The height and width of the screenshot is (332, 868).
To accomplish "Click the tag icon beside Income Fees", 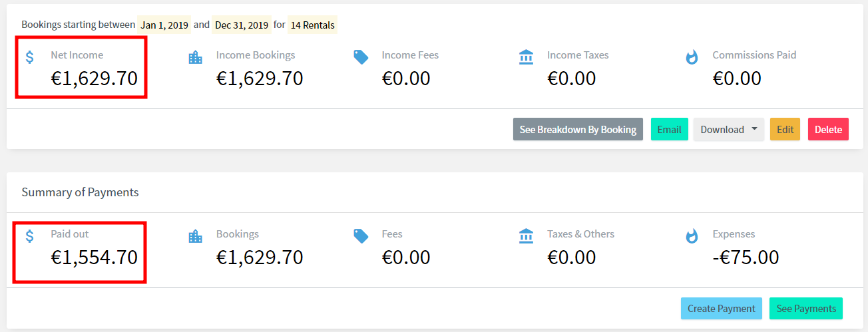I will click(361, 57).
